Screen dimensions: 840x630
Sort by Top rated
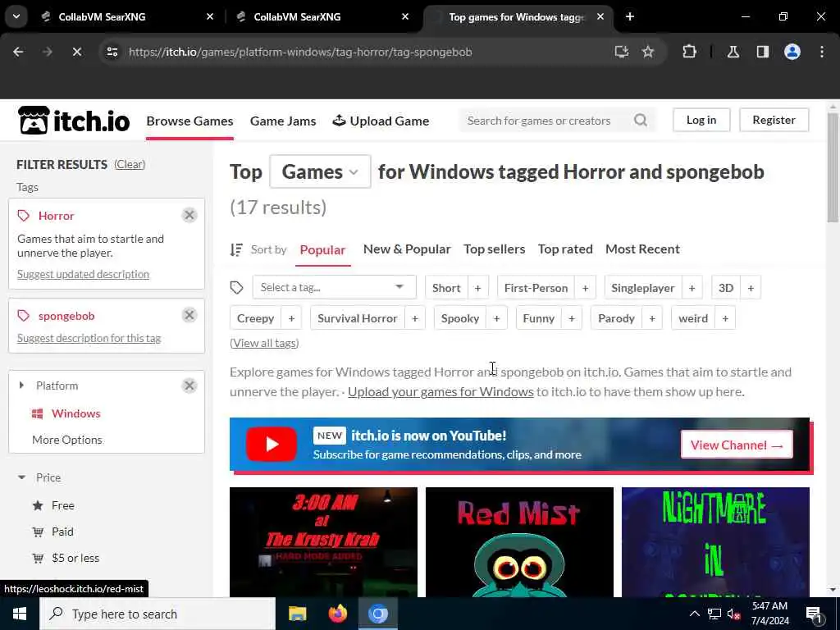pos(565,249)
